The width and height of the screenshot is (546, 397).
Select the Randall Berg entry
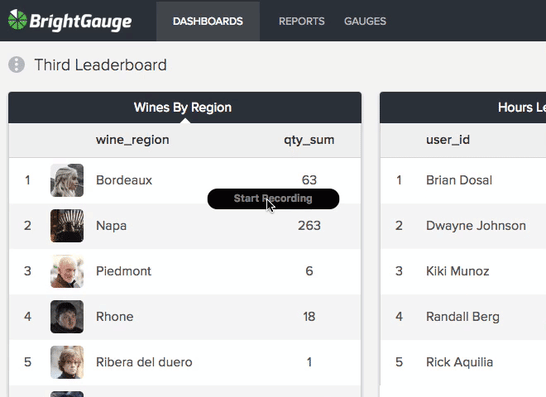pyautogui.click(x=463, y=317)
